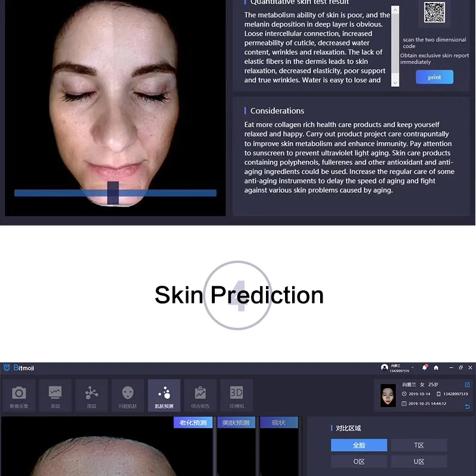Select the 全脸 full face region
Viewport: 476px width, 476px height.
coord(359,445)
